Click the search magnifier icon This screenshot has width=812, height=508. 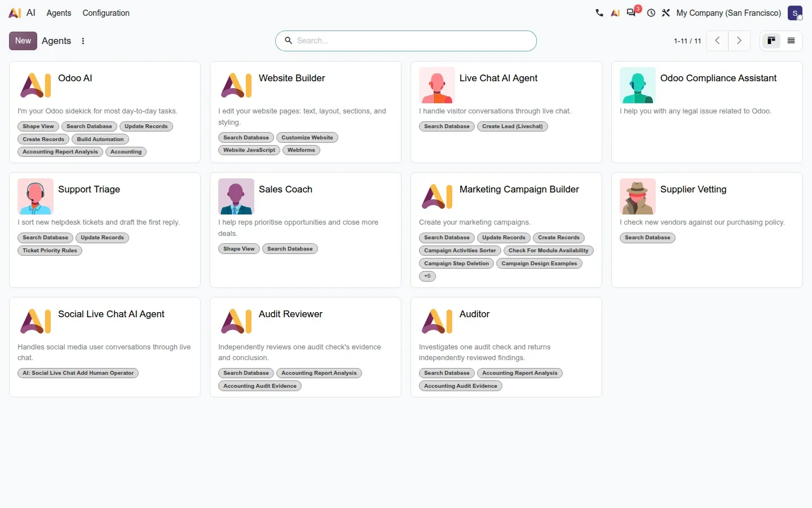[288, 41]
